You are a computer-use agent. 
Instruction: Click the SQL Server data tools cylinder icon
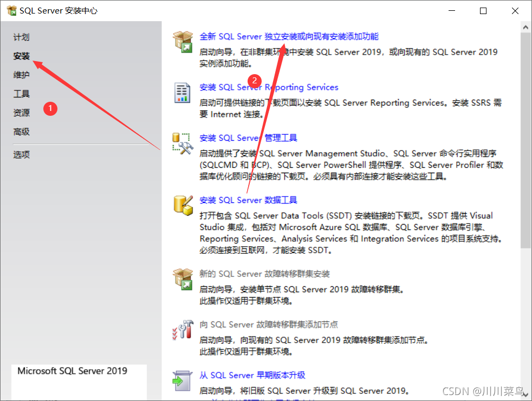pos(183,206)
